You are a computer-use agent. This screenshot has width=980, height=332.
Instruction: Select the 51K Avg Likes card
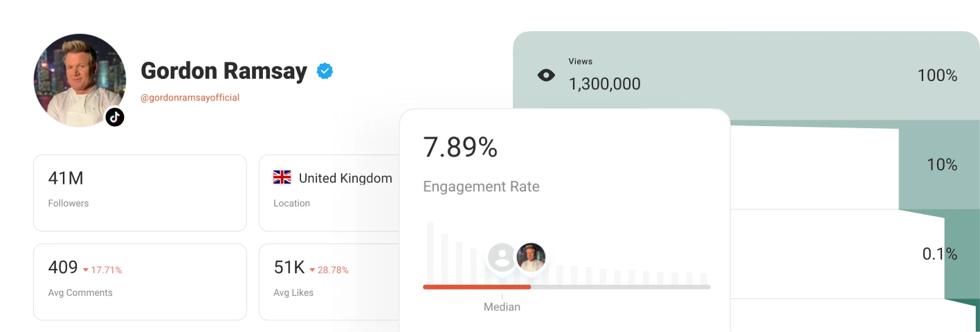pyautogui.click(x=329, y=281)
